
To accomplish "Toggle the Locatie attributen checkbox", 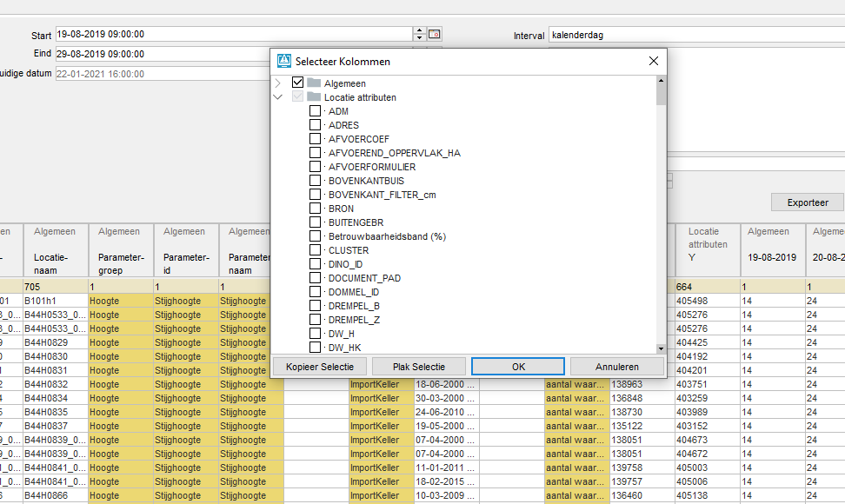I will [x=297, y=96].
